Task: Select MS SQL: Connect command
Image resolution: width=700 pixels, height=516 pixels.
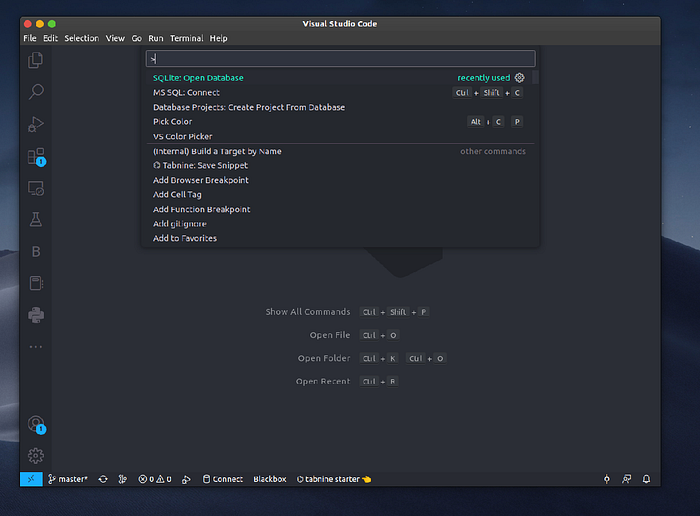Action: coord(340,92)
